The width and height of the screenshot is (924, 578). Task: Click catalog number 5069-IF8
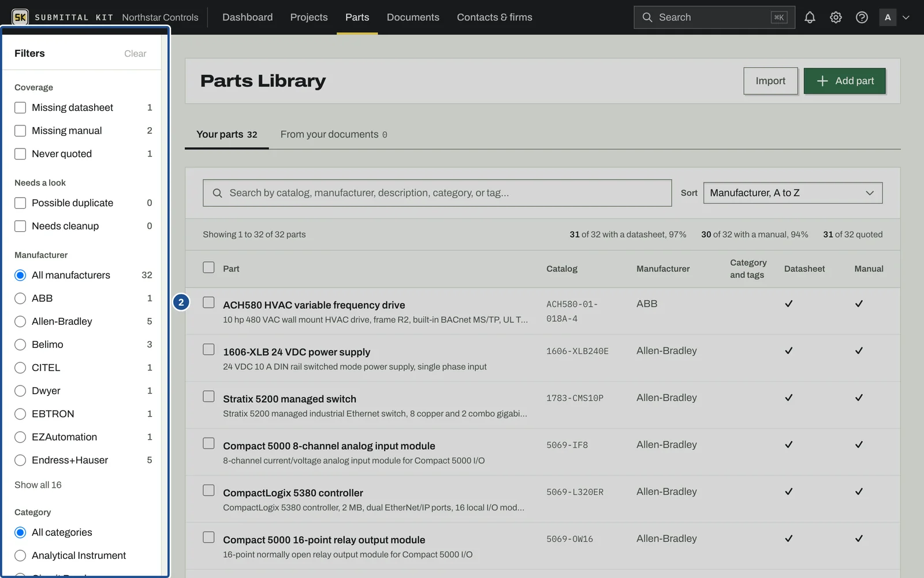[x=567, y=445]
